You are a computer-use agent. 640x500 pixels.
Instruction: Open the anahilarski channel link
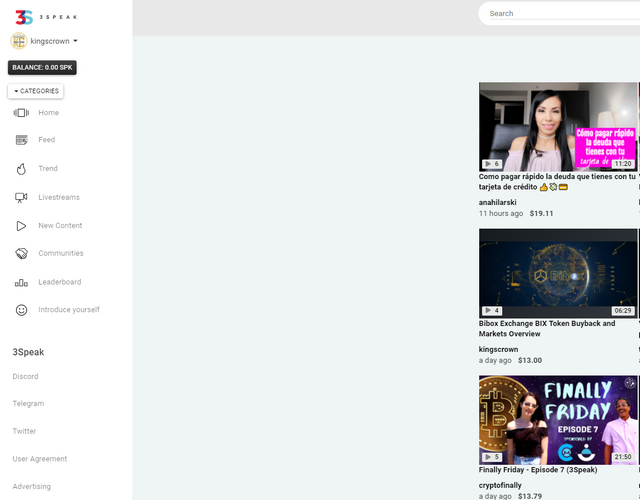pyautogui.click(x=498, y=202)
